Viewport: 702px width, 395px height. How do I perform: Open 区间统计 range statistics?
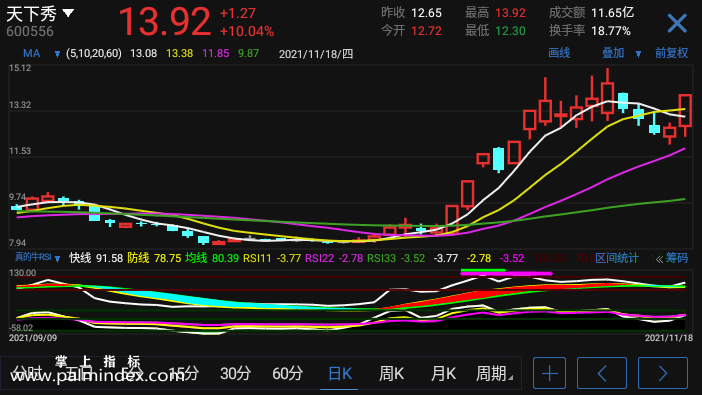[617, 258]
